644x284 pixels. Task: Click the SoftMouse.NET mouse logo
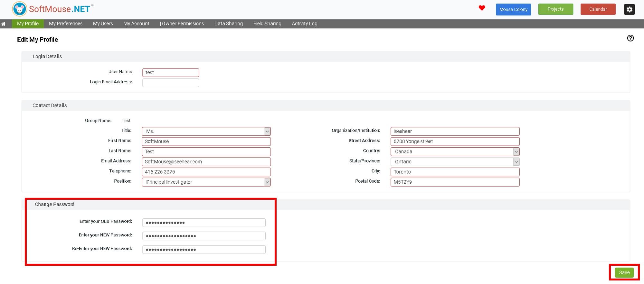[20, 9]
